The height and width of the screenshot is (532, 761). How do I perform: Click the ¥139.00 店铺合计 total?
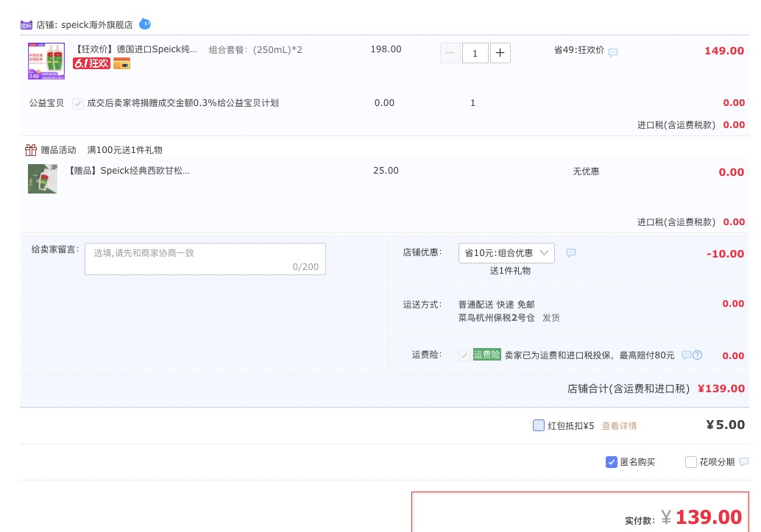[721, 389]
